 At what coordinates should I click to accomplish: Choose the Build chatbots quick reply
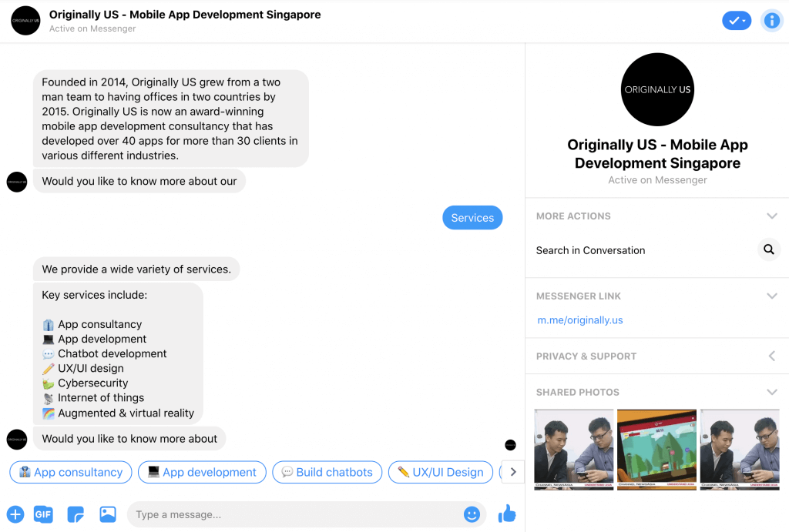[327, 472]
